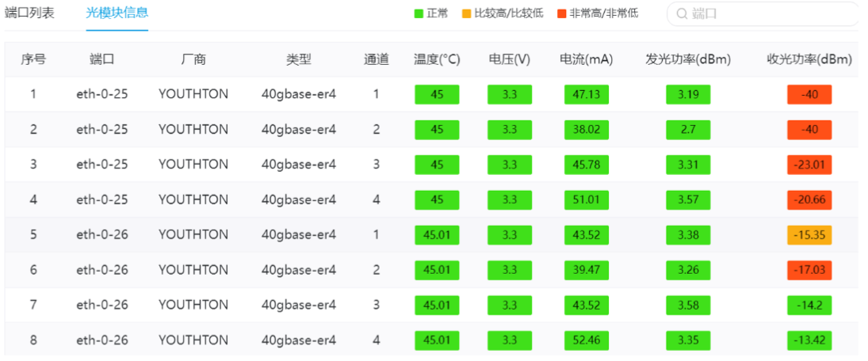The image size is (868, 361).
Task: Click the 52.46 current value badge
Action: coord(586,340)
